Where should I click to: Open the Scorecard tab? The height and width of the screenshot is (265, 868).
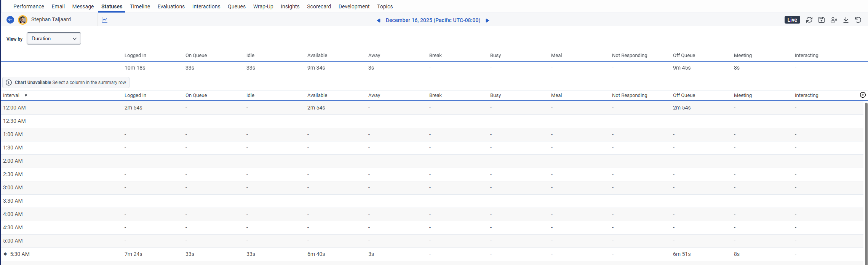click(x=319, y=6)
